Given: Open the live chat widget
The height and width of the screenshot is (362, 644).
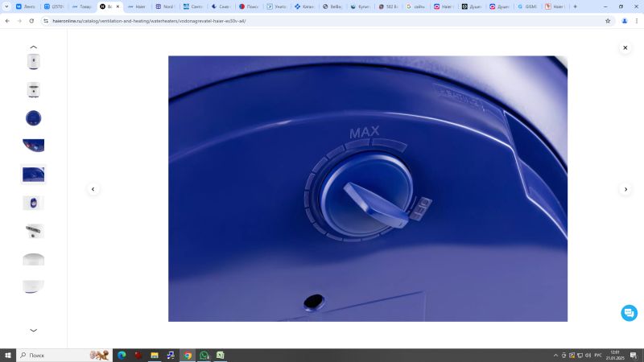Looking at the screenshot, I should [x=629, y=313].
